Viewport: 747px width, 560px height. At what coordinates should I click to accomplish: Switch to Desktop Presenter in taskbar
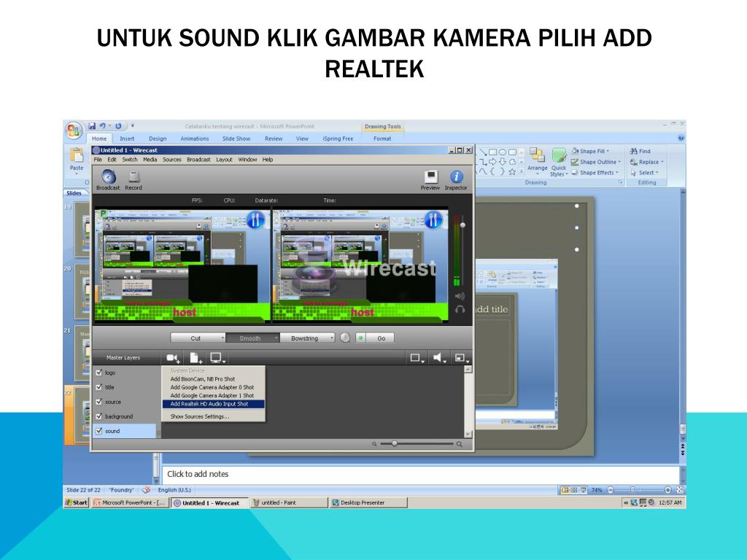pos(368,502)
